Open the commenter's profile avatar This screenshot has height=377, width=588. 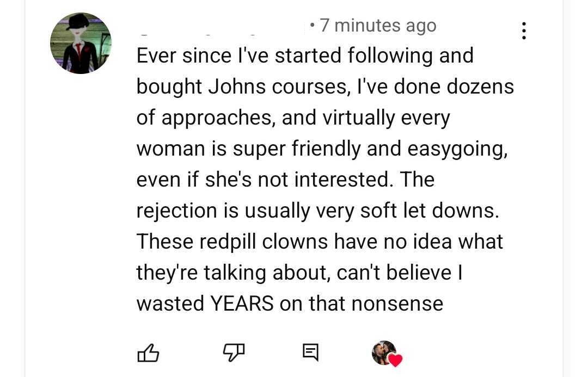click(81, 43)
